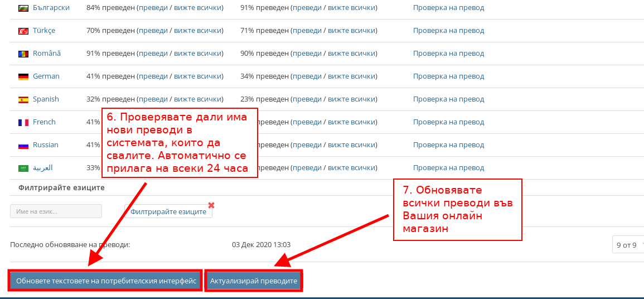Click the Romanian flag icon
644x299 pixels.
tap(23, 54)
